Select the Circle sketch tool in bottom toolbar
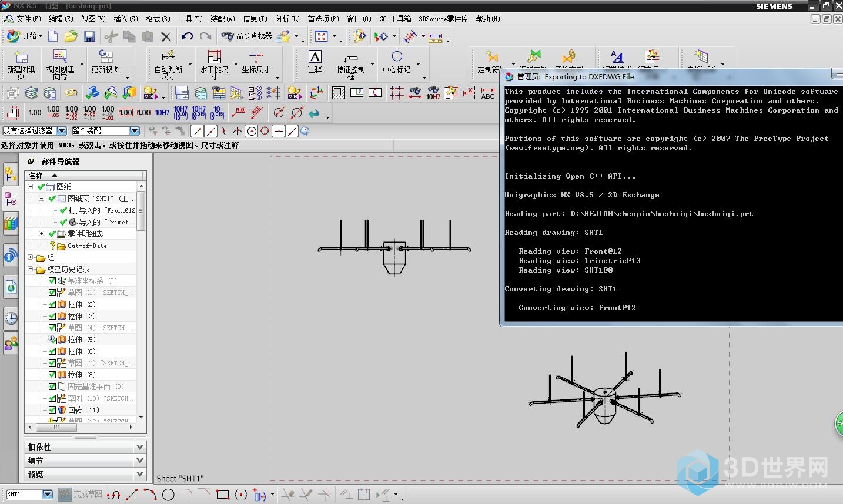The width and height of the screenshot is (843, 504). (168, 495)
